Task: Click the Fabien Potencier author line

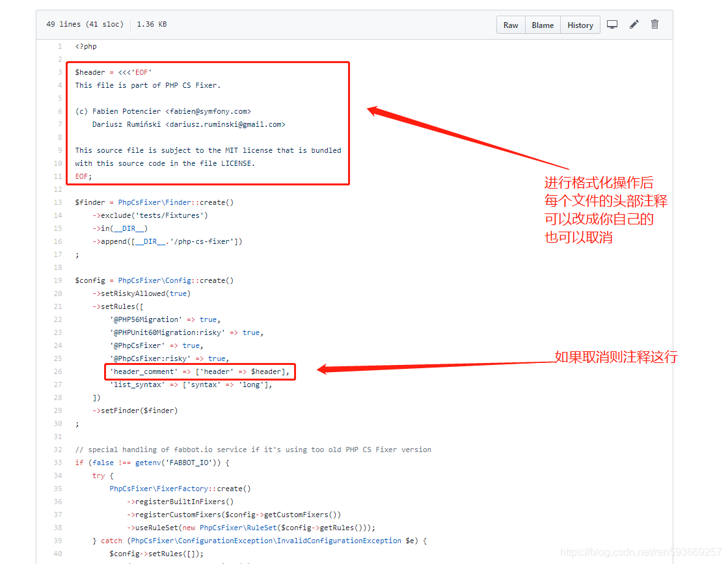Action: (x=163, y=111)
